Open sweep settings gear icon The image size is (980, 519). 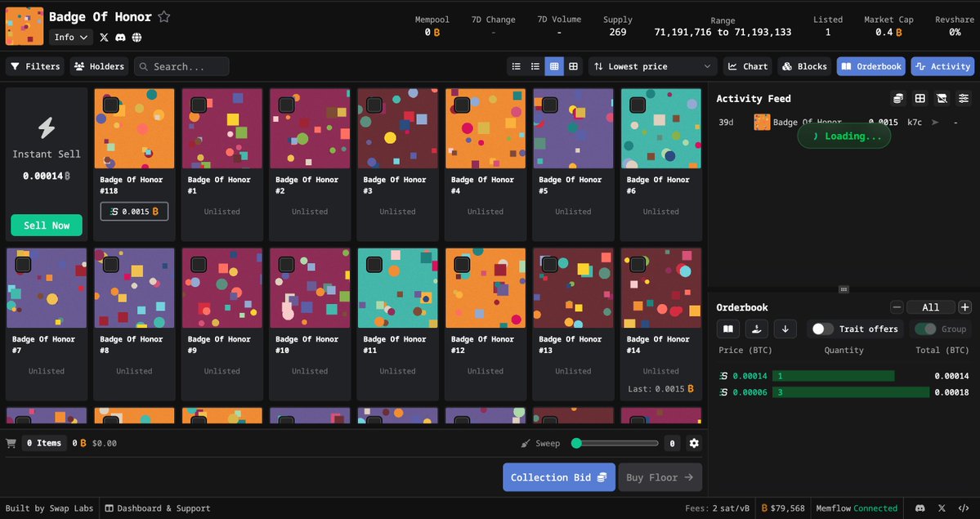pos(694,443)
